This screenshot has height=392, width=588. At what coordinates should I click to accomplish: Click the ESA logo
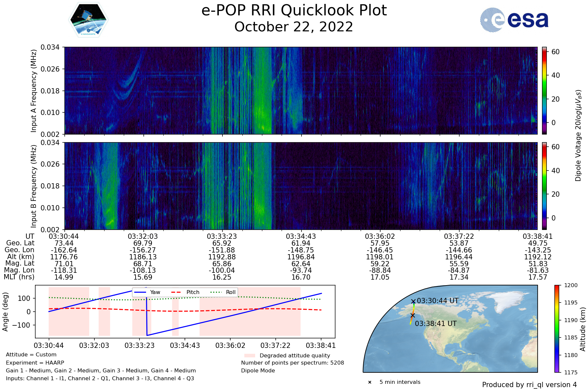click(514, 20)
